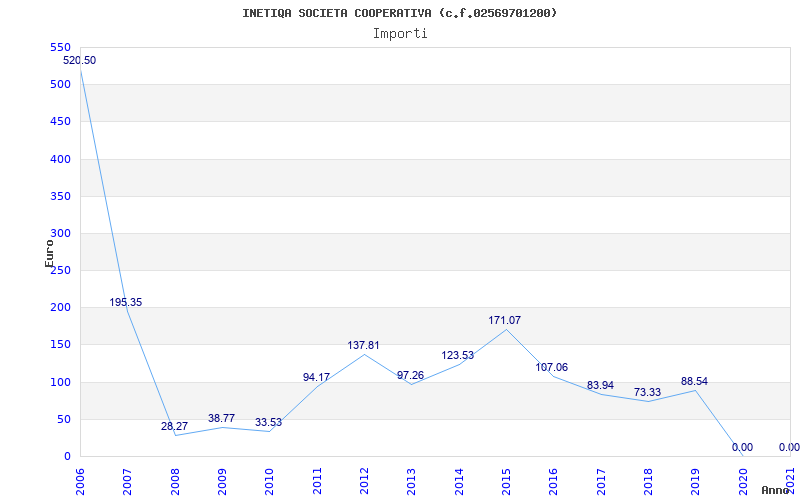Click the 97.26 value label
The image size is (800, 500).
(410, 376)
